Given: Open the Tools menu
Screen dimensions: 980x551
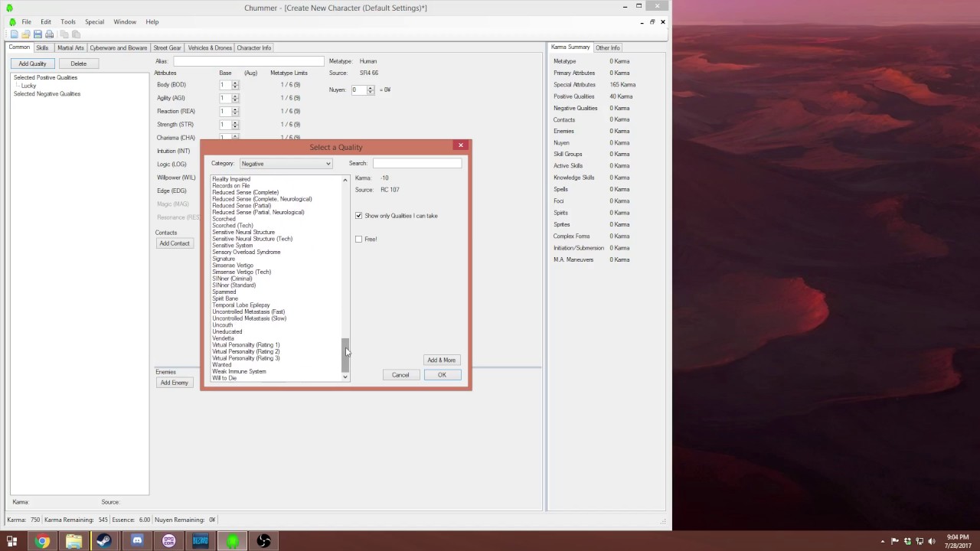Looking at the screenshot, I should tap(68, 22).
